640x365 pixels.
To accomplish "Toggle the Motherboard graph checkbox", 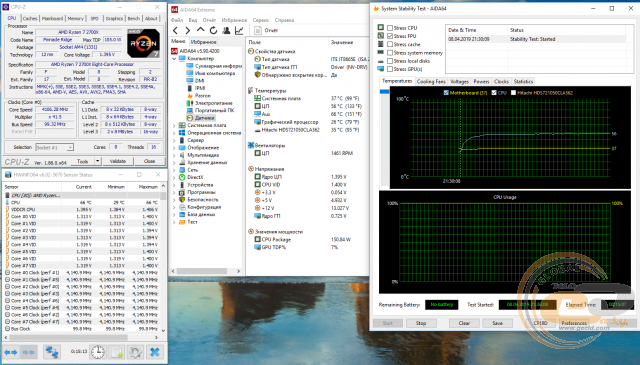I will click(x=446, y=93).
